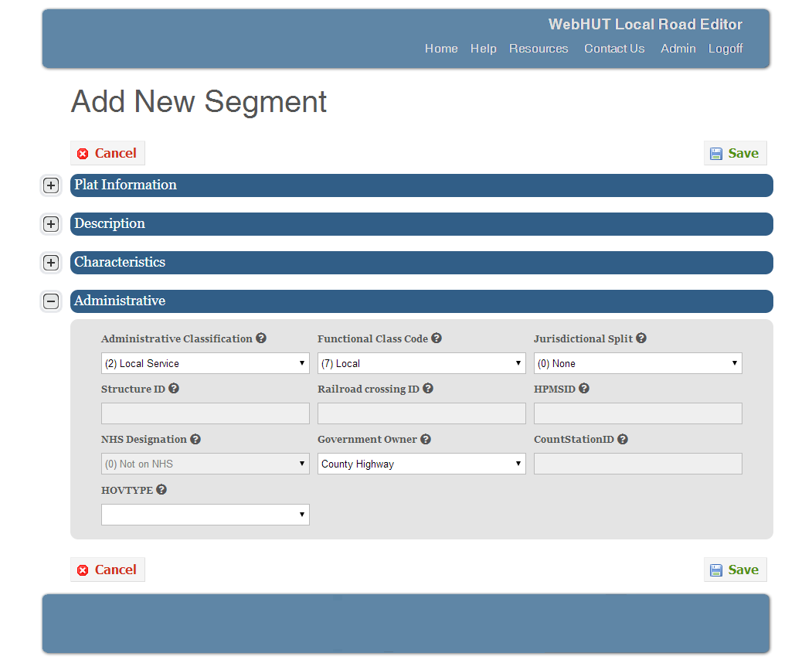Open help tooltip for Railroad crossing ID
The image size is (812, 670).
pyautogui.click(x=428, y=388)
